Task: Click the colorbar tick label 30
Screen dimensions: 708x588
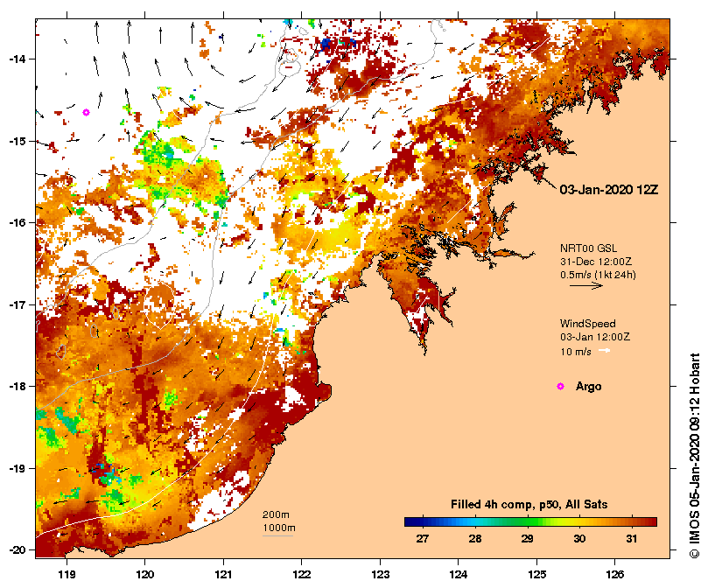Action: click(x=579, y=539)
